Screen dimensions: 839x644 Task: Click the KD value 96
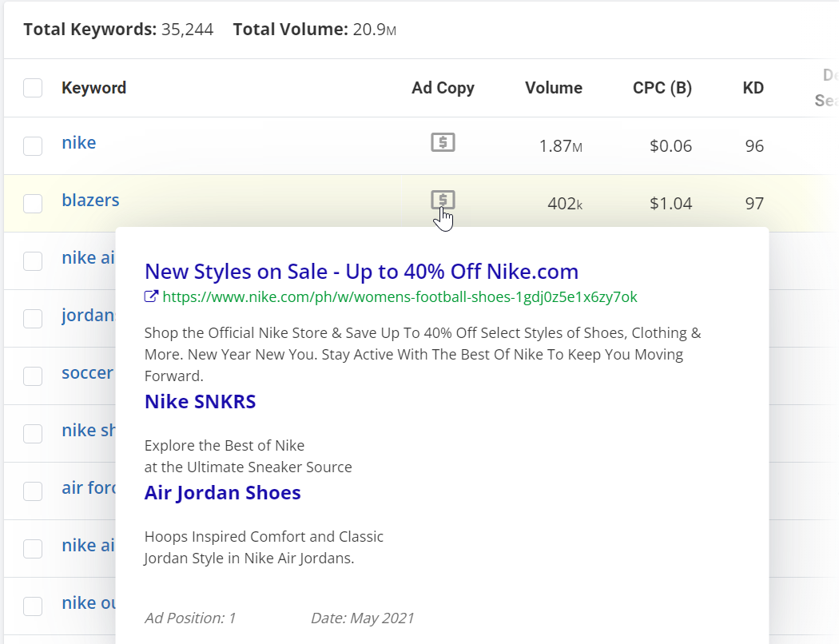point(754,146)
